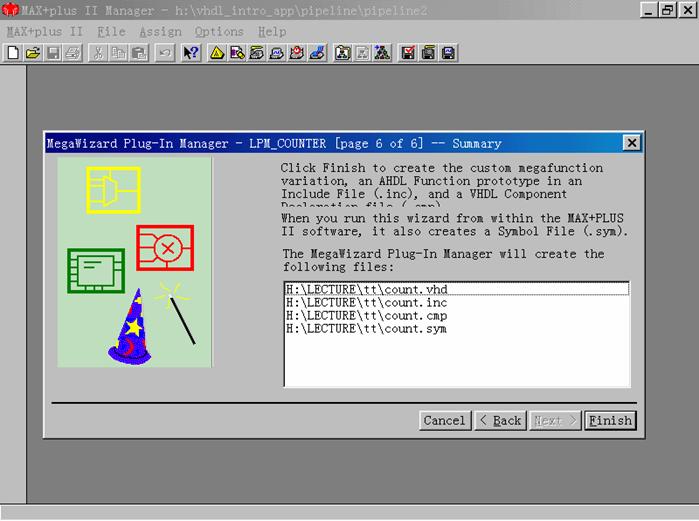This screenshot has height=521, width=699.
Task: Open the Options menu
Action: tap(219, 32)
